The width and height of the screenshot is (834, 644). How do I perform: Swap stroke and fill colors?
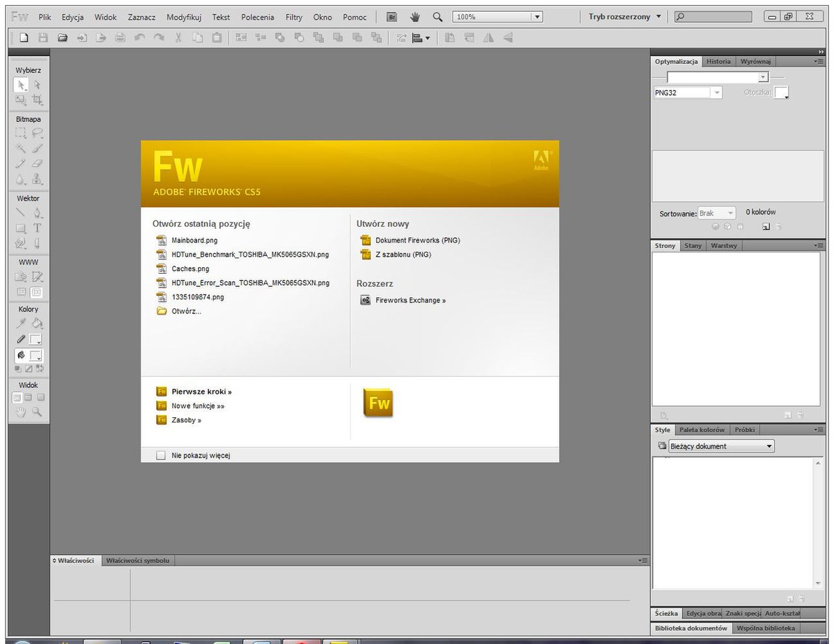tap(40, 369)
